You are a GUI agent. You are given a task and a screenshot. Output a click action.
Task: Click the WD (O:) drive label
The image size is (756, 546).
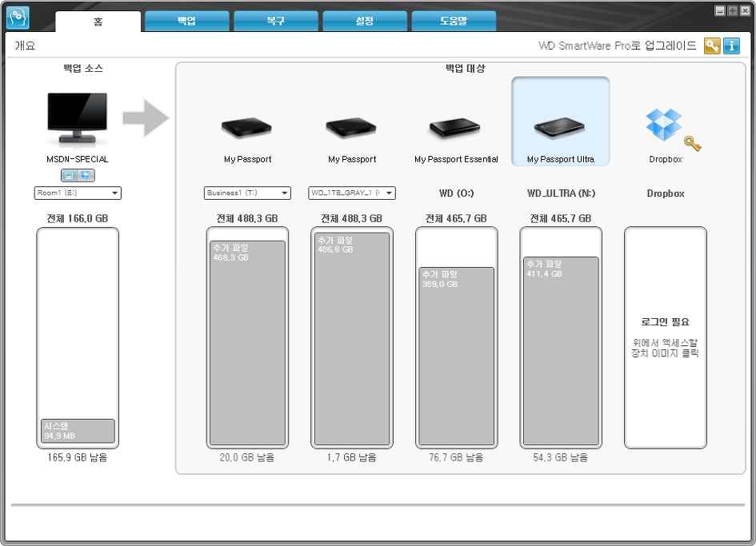click(x=456, y=193)
